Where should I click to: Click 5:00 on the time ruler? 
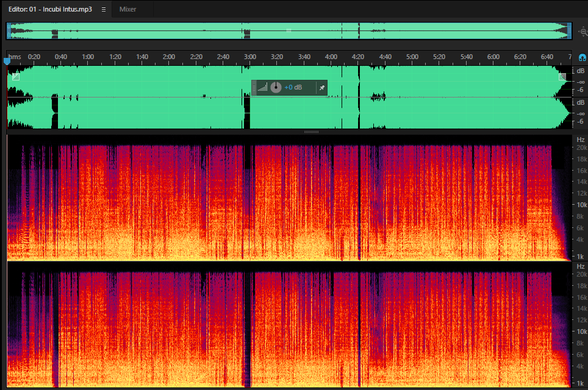coord(412,57)
